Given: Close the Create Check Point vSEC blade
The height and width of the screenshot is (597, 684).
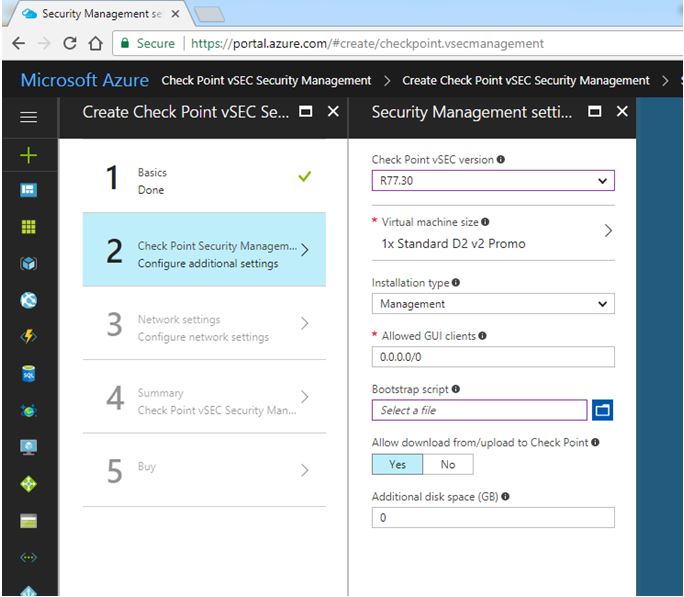Looking at the screenshot, I should pyautogui.click(x=333, y=112).
